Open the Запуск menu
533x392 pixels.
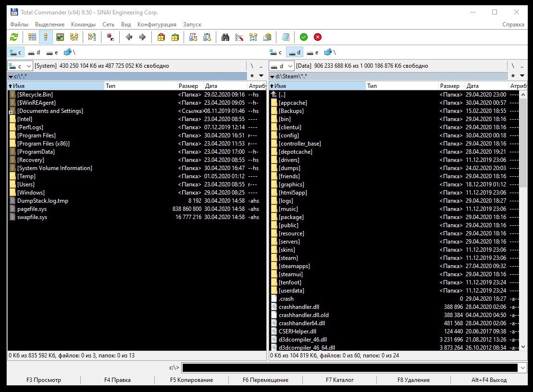pos(192,24)
